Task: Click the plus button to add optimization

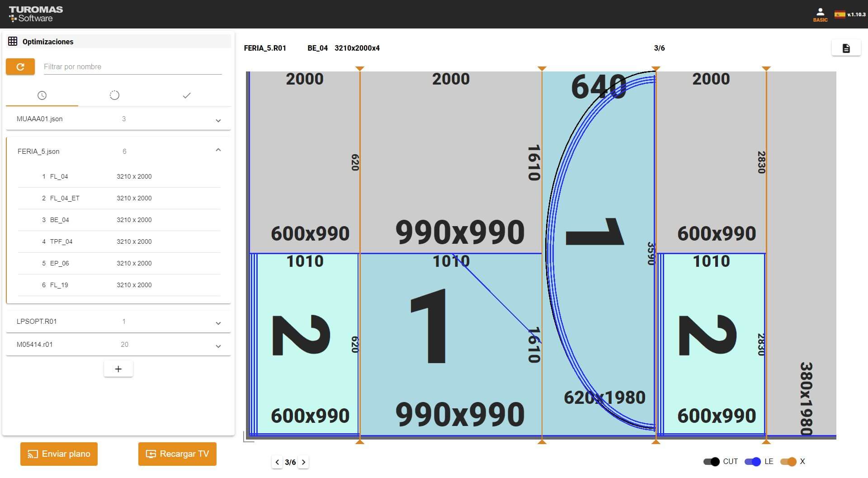Action: [118, 369]
